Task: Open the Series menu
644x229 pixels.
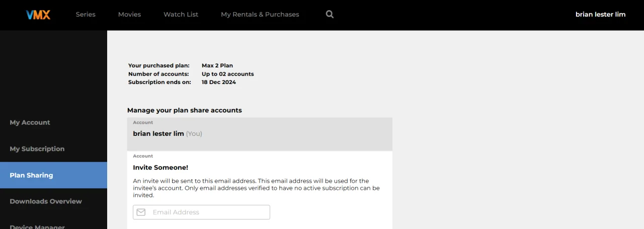Action: coord(86,15)
